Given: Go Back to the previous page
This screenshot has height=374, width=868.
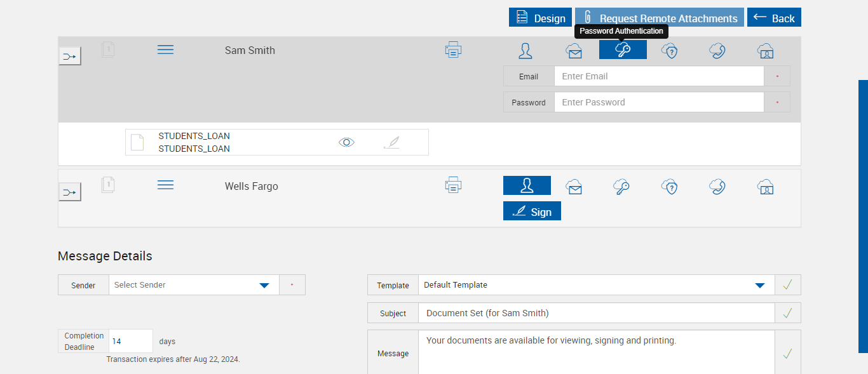Looking at the screenshot, I should pos(774,18).
